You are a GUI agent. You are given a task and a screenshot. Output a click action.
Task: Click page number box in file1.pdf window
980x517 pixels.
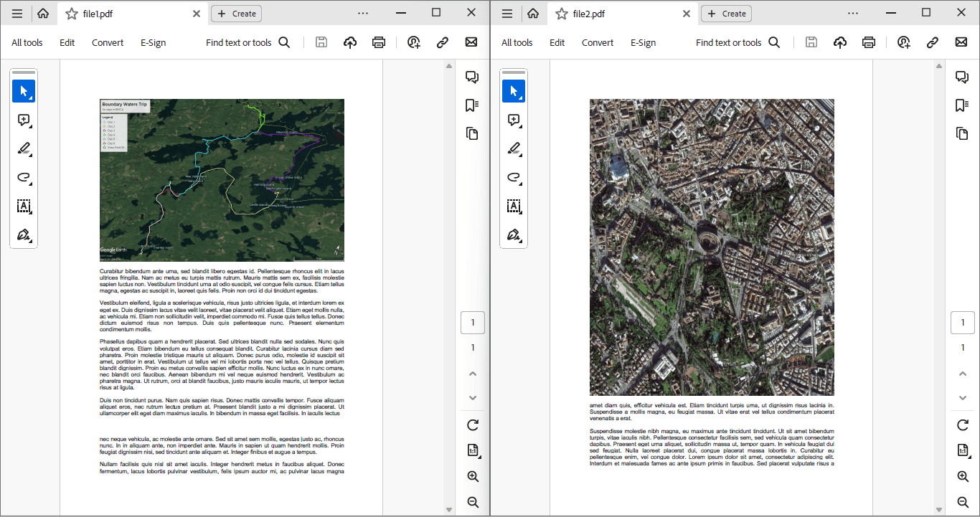pos(473,323)
